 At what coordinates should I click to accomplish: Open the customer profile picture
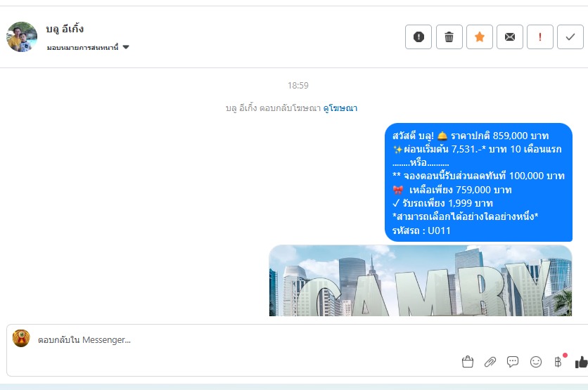pyautogui.click(x=22, y=37)
